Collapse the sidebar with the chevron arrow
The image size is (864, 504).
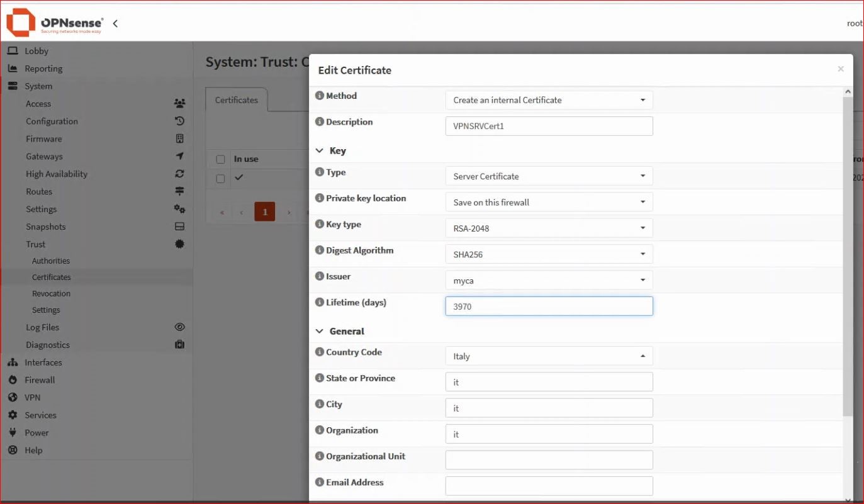point(115,24)
